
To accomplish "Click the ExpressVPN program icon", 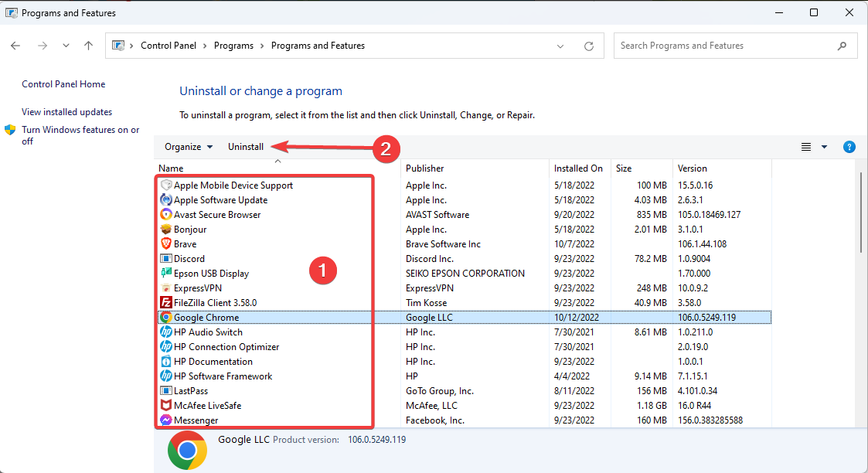I will click(166, 288).
